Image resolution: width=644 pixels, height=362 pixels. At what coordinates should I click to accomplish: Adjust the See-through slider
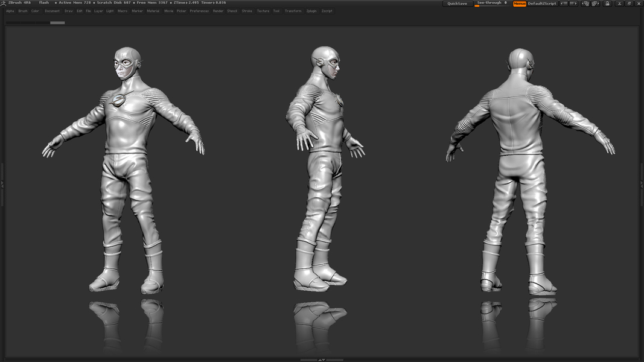[492, 4]
